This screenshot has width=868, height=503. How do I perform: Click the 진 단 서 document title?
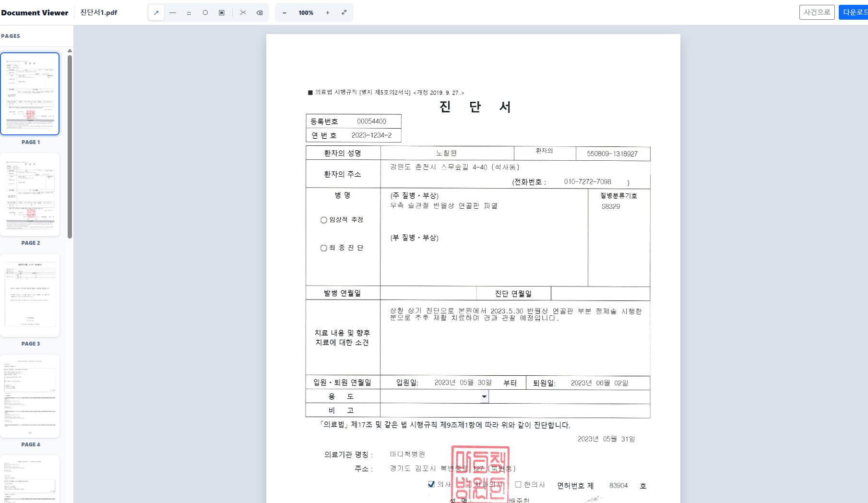[475, 107]
